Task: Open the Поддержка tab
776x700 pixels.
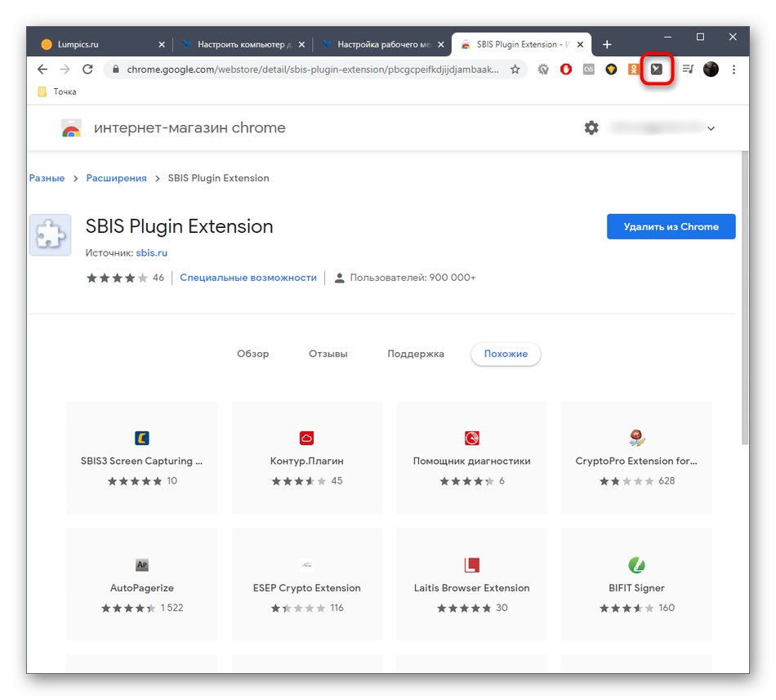Action: 416,354
